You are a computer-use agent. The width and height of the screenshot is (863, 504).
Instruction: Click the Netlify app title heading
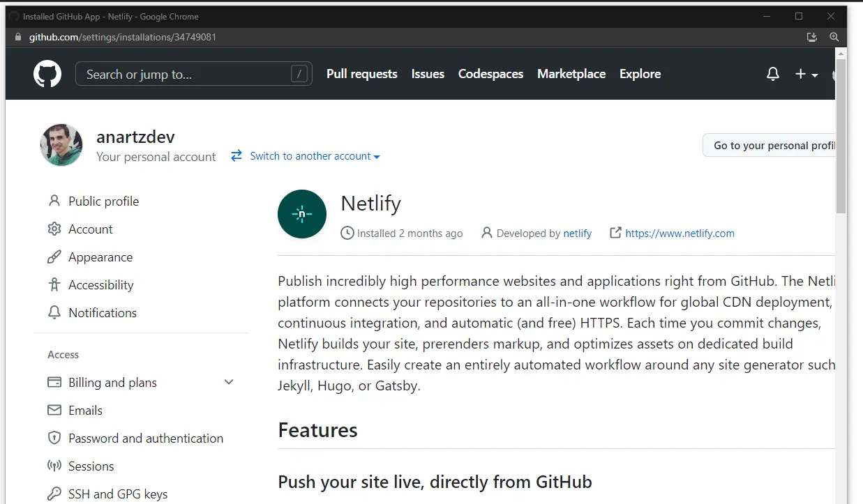(370, 204)
